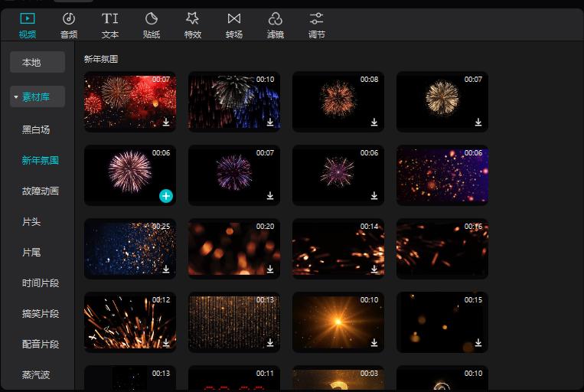Select the 贴纸 sticker icon
Image resolution: width=584 pixels, height=392 pixels.
tap(152, 18)
